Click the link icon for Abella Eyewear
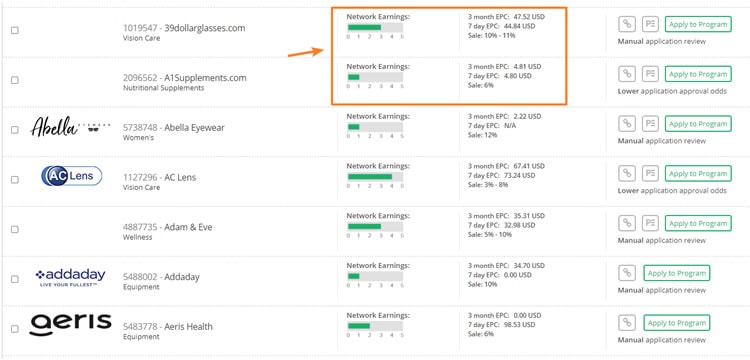 [627, 124]
